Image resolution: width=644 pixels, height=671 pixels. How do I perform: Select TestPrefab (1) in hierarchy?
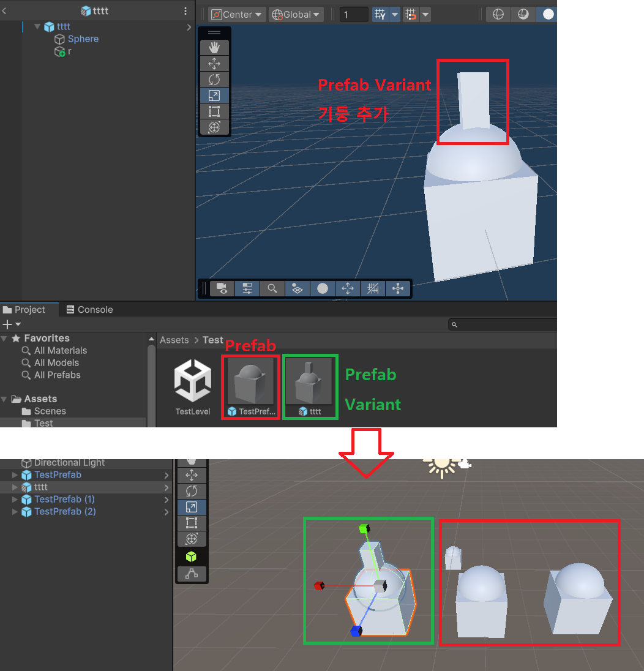pyautogui.click(x=64, y=500)
